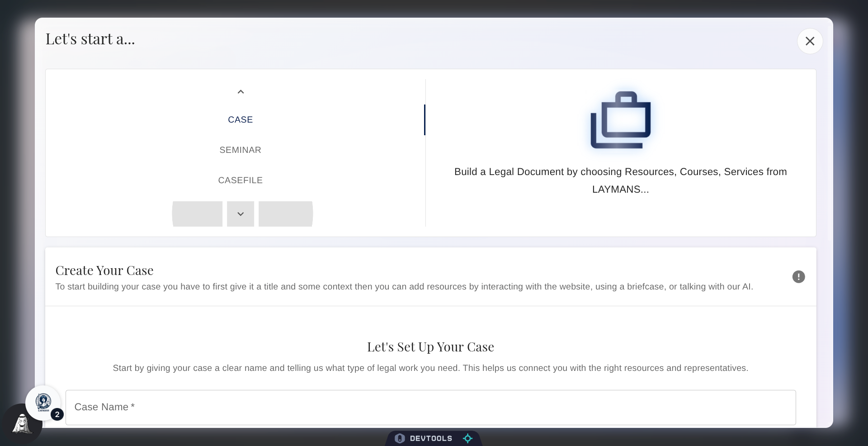
Task: Select SEMINAR in the type picker
Action: (240, 150)
